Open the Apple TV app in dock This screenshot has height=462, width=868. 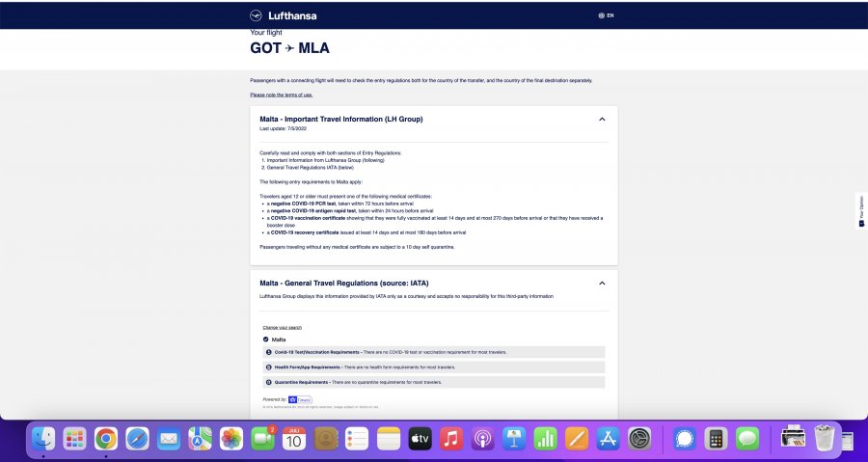[420, 439]
